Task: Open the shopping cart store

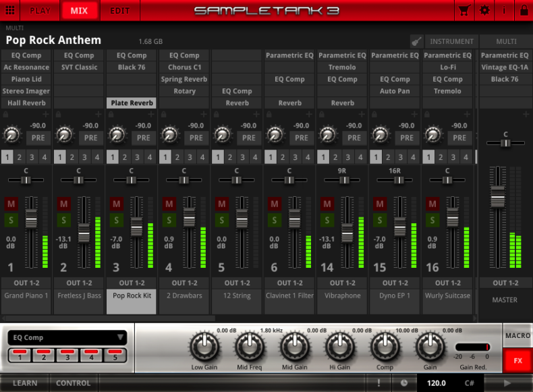Action: tap(464, 10)
